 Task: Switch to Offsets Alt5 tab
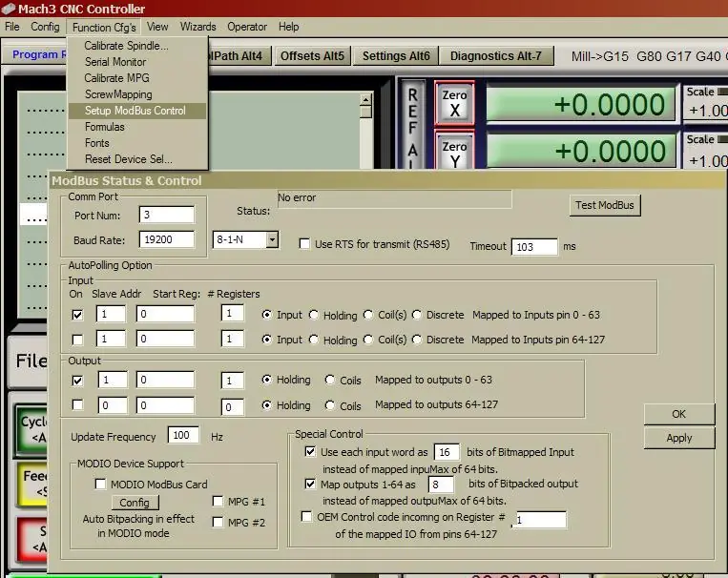point(312,56)
